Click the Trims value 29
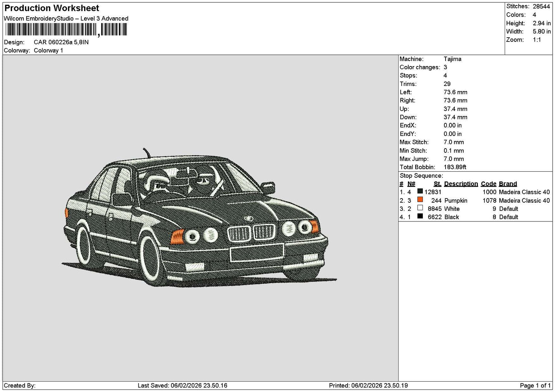This screenshot has height=392, width=555. [x=447, y=84]
